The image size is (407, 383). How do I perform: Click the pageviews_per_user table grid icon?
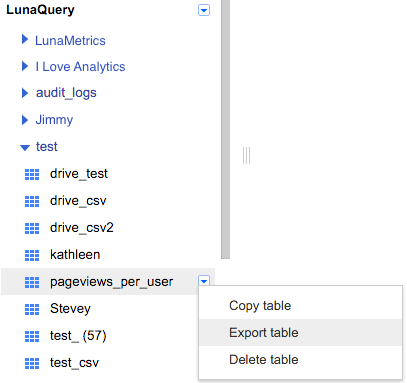pyautogui.click(x=32, y=282)
